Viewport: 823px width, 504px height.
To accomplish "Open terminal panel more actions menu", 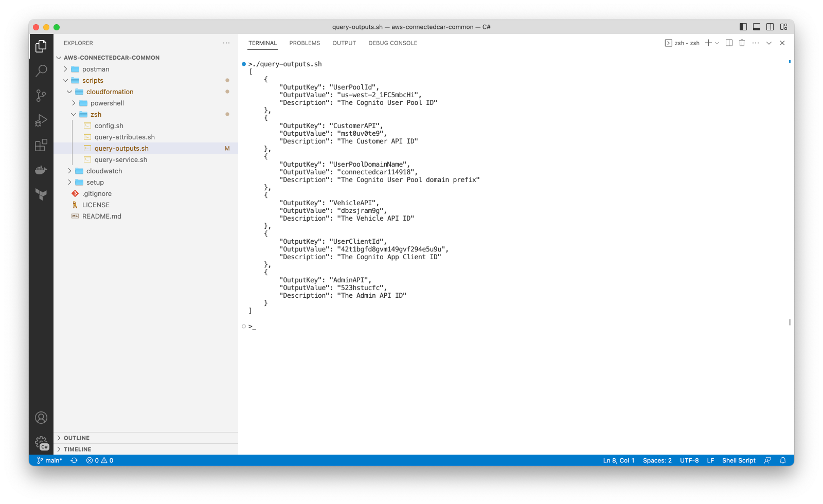I will point(756,43).
